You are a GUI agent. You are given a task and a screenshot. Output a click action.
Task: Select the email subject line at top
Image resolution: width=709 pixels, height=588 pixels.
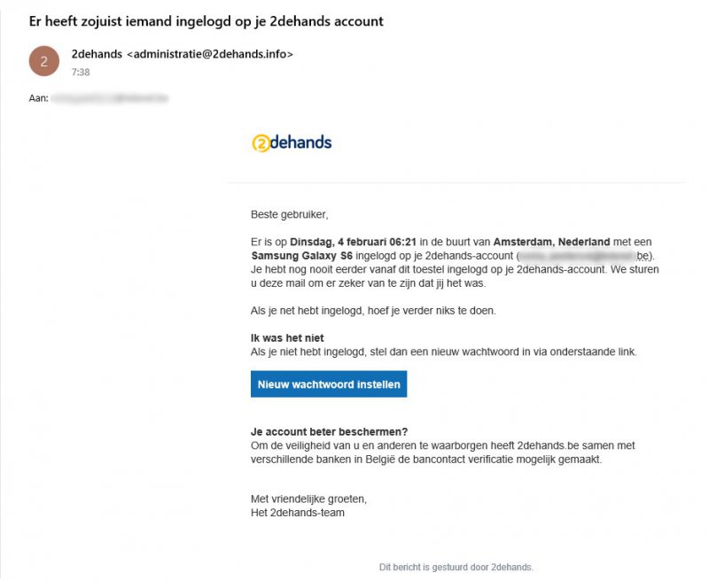point(206,20)
